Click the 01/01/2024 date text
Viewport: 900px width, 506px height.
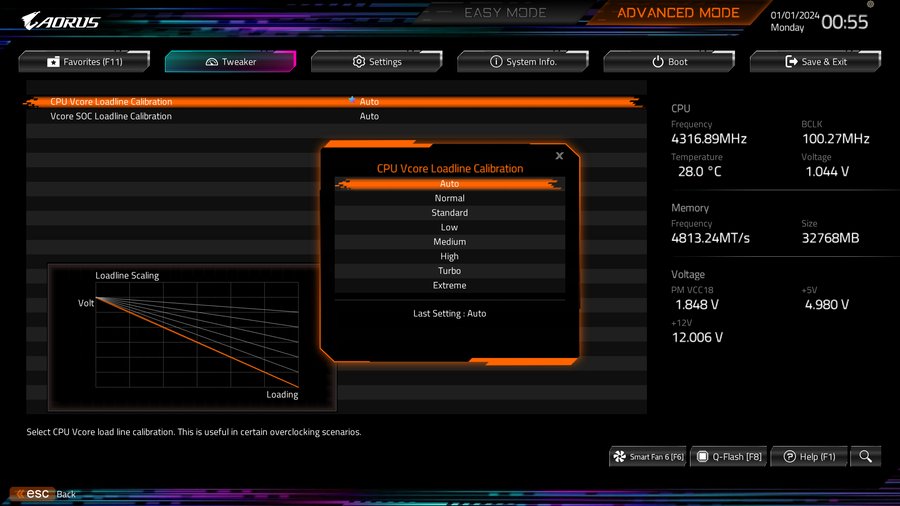(x=795, y=15)
